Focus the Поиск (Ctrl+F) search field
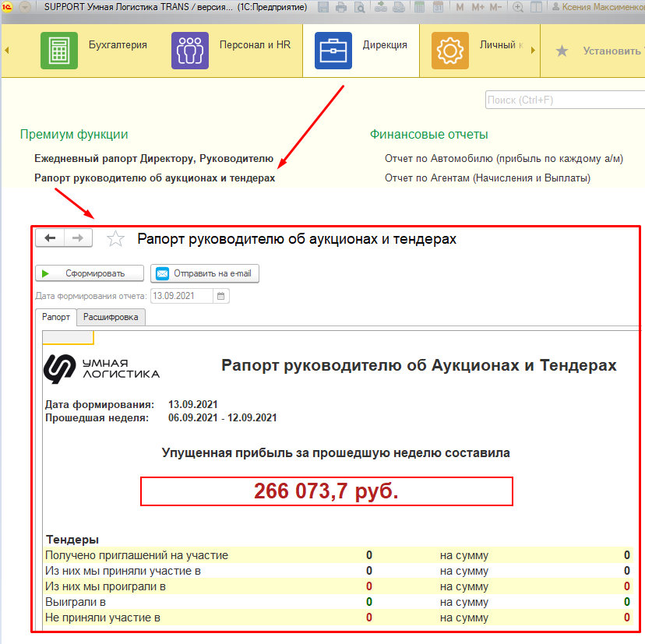Image resolution: width=645 pixels, height=644 pixels. 565,100
